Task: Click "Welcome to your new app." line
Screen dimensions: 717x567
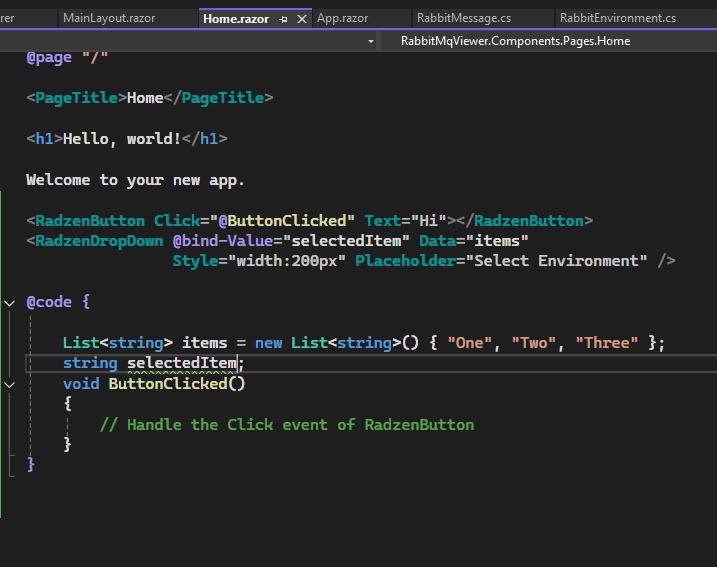Action: [x=135, y=180]
